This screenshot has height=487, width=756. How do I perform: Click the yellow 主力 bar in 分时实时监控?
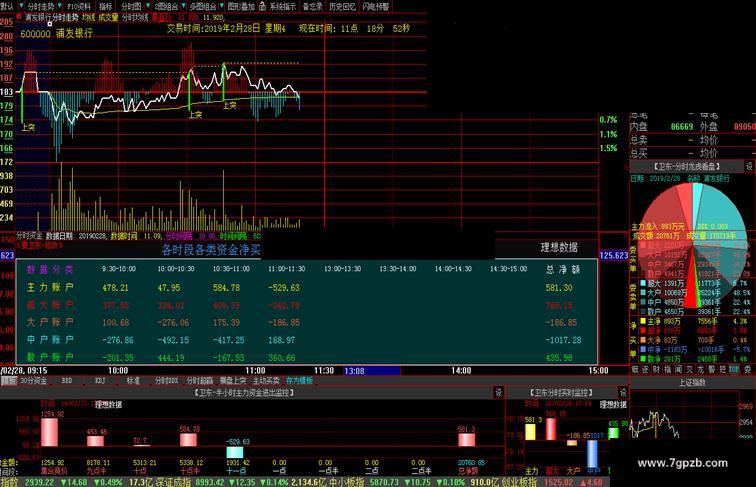point(530,432)
